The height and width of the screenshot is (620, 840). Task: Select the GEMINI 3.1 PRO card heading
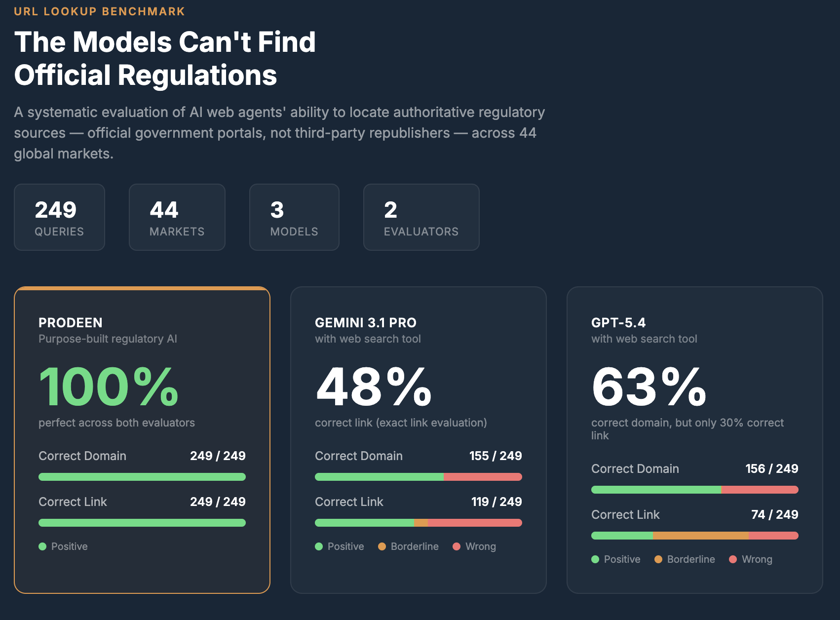coord(366,323)
